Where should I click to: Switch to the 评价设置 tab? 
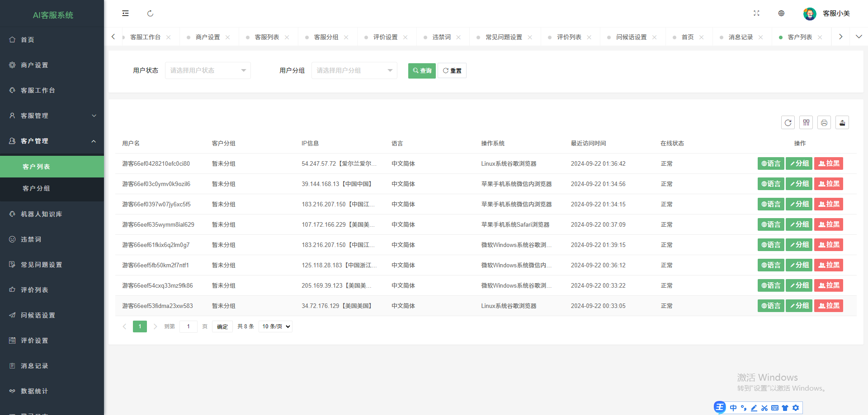(385, 37)
